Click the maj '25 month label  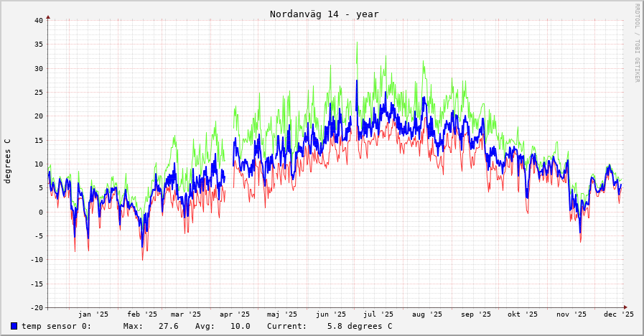282,314
